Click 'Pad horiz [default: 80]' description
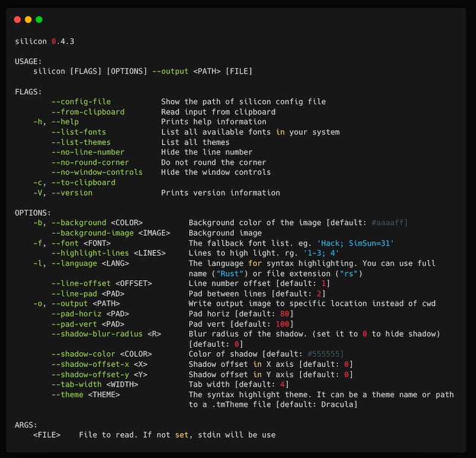The image size is (476, 458). (x=241, y=314)
